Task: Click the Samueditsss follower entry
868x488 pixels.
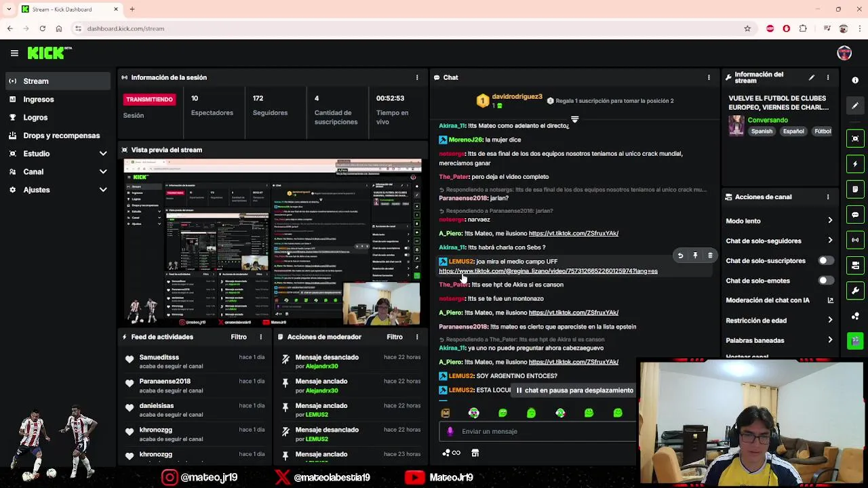Action: click(x=195, y=362)
